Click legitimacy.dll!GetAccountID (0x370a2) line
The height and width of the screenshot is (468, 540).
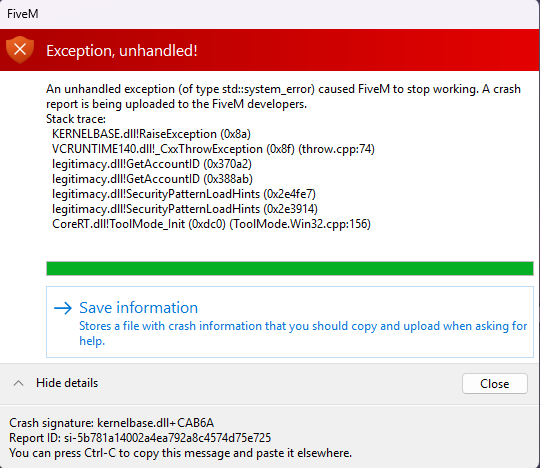point(152,164)
